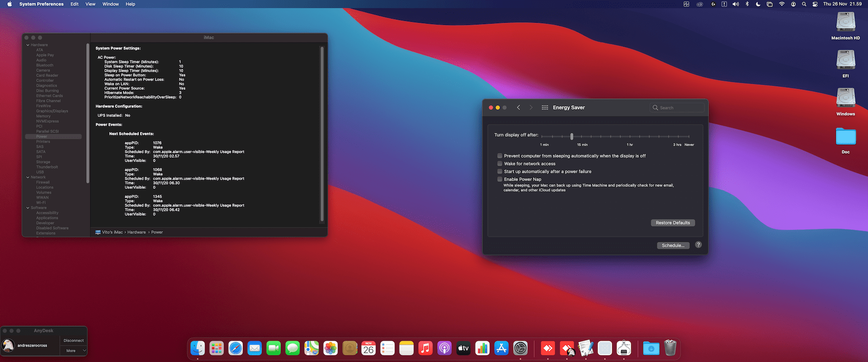Click the Schedule... button
The image size is (868, 362).
coord(673,245)
